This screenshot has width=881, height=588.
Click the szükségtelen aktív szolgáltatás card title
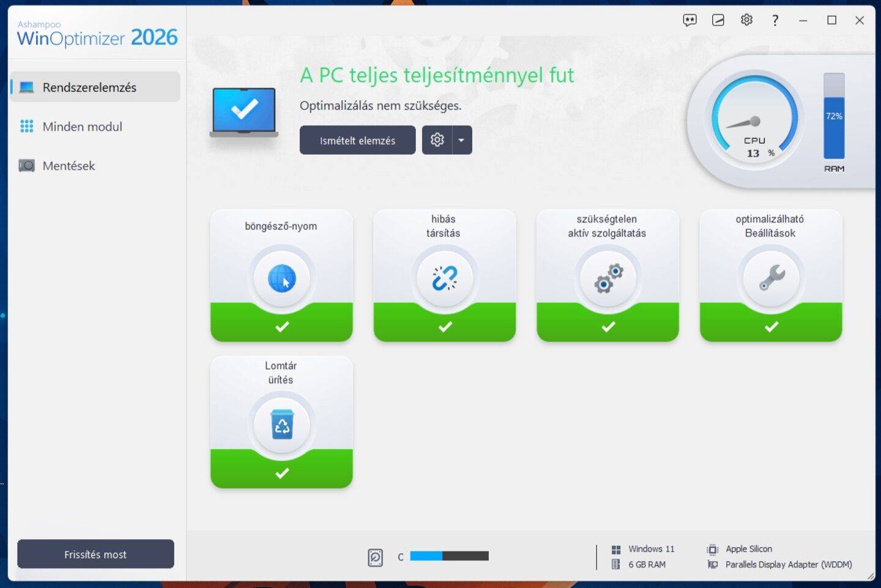click(607, 226)
